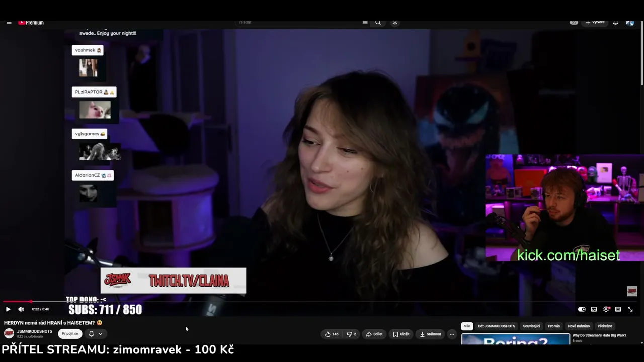The width and height of the screenshot is (644, 362).
Task: Toggle the channel notification bell
Action: (91, 334)
